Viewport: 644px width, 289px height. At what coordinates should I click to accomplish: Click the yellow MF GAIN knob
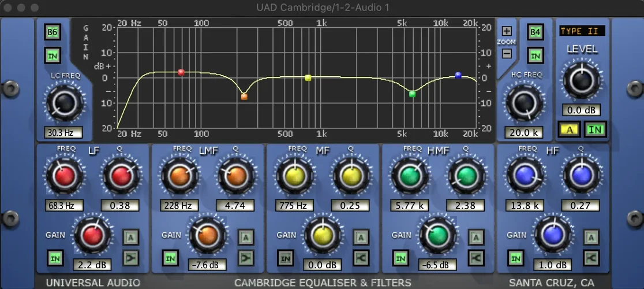point(323,236)
